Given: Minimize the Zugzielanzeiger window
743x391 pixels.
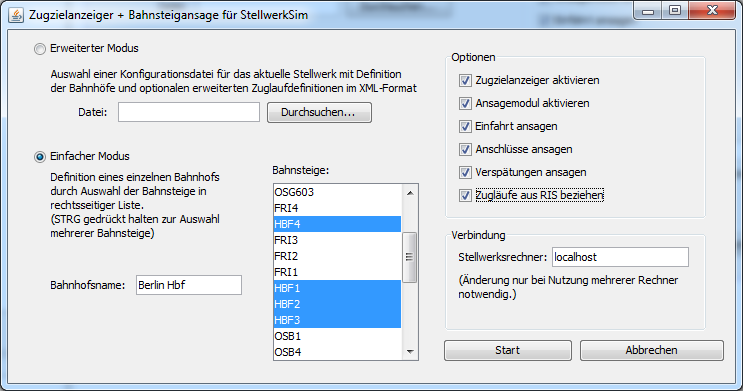Looking at the screenshot, I should click(x=648, y=11).
